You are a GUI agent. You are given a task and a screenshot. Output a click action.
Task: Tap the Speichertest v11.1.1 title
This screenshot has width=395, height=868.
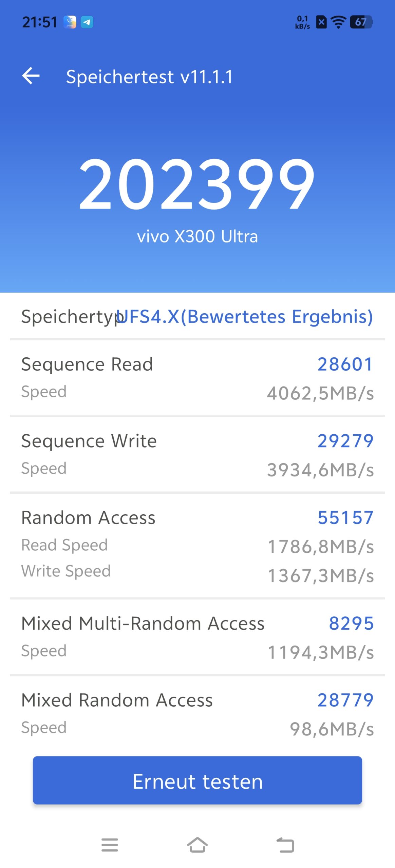tap(150, 77)
